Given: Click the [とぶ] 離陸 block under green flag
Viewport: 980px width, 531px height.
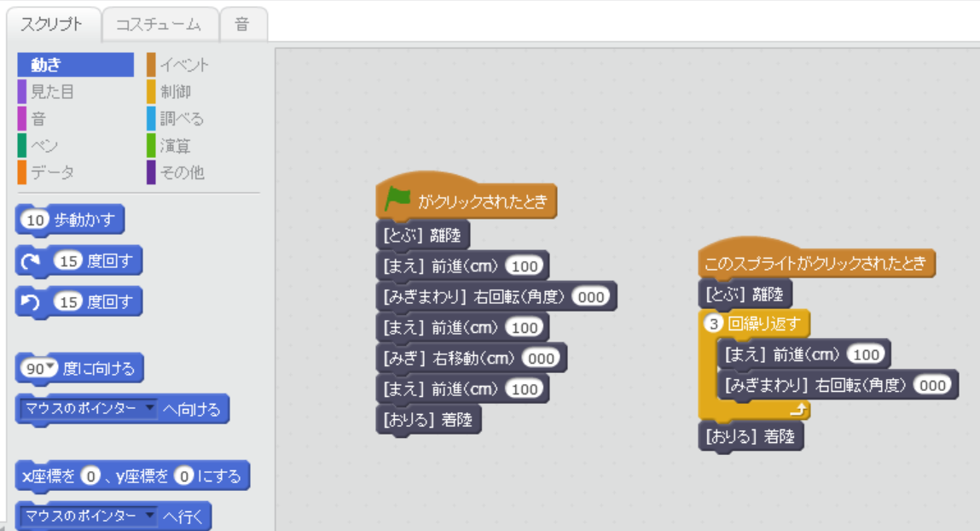Looking at the screenshot, I should [423, 235].
